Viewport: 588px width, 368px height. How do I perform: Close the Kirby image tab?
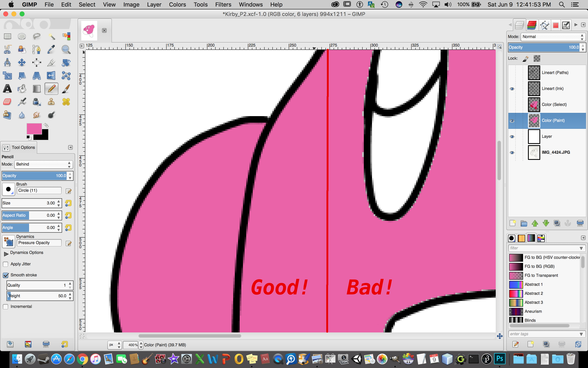point(104,30)
